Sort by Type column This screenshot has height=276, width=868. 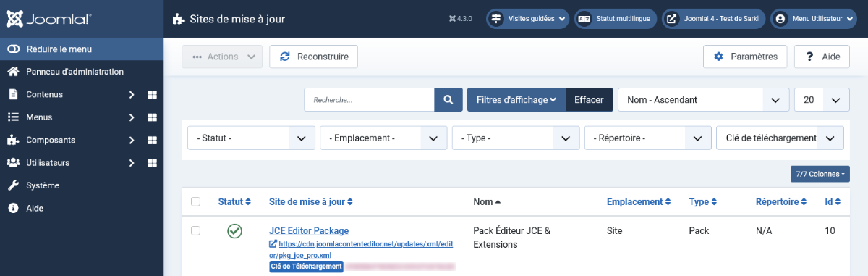click(703, 201)
